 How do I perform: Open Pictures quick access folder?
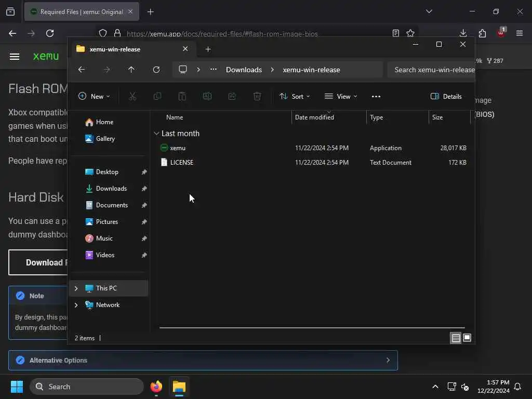[x=109, y=222]
